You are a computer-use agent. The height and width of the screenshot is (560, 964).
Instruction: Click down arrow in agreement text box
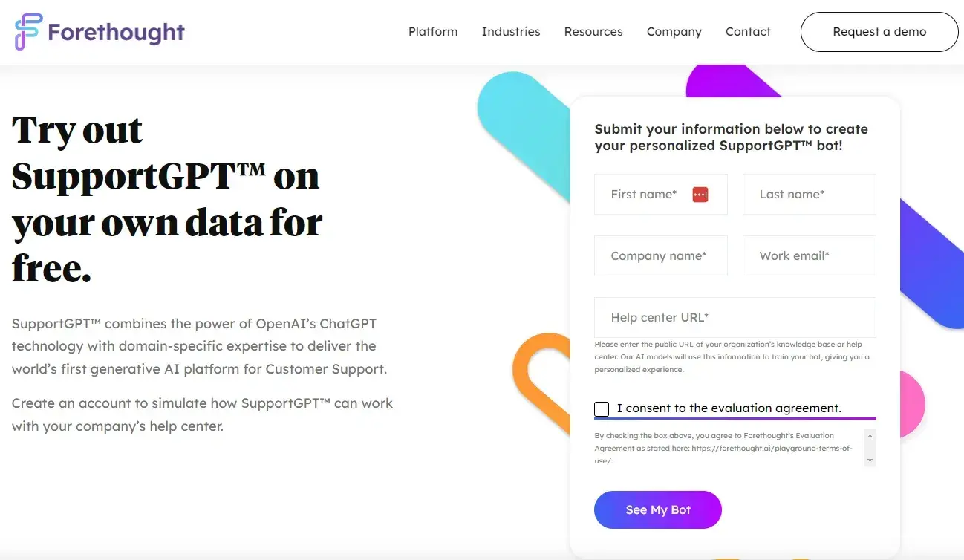click(870, 460)
